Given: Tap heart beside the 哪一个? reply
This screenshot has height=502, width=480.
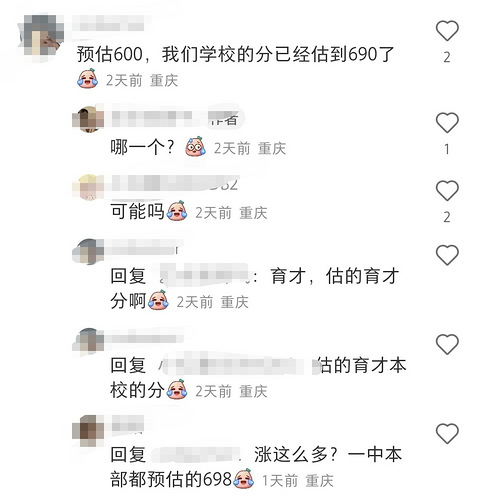Looking at the screenshot, I should tap(447, 122).
